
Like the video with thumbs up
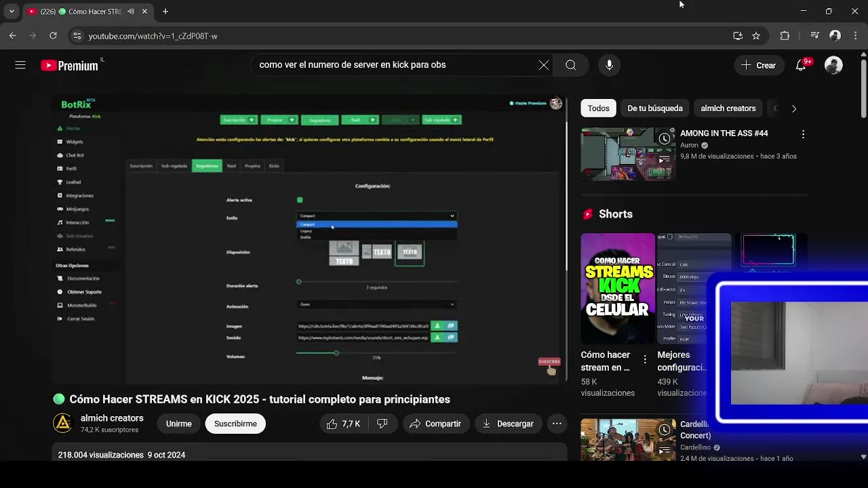(x=343, y=424)
